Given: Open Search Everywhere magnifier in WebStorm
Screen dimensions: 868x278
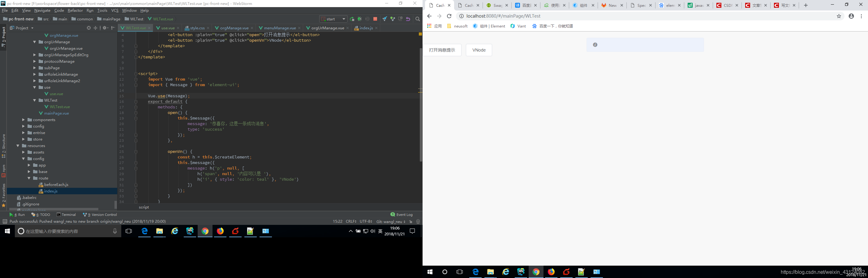Looking at the screenshot, I should 418,19.
